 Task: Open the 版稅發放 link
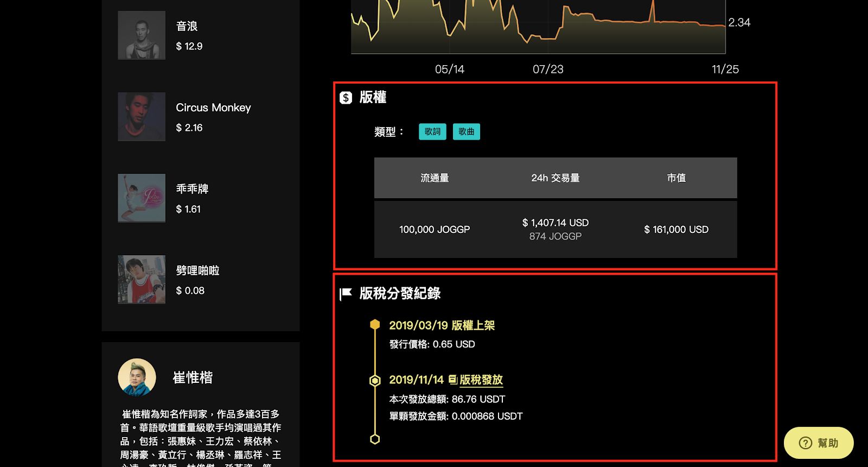click(x=481, y=380)
